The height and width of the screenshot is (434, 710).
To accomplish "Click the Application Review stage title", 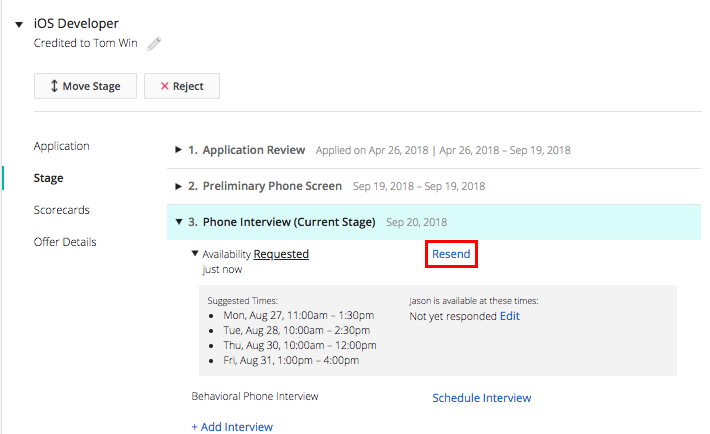I will click(254, 150).
